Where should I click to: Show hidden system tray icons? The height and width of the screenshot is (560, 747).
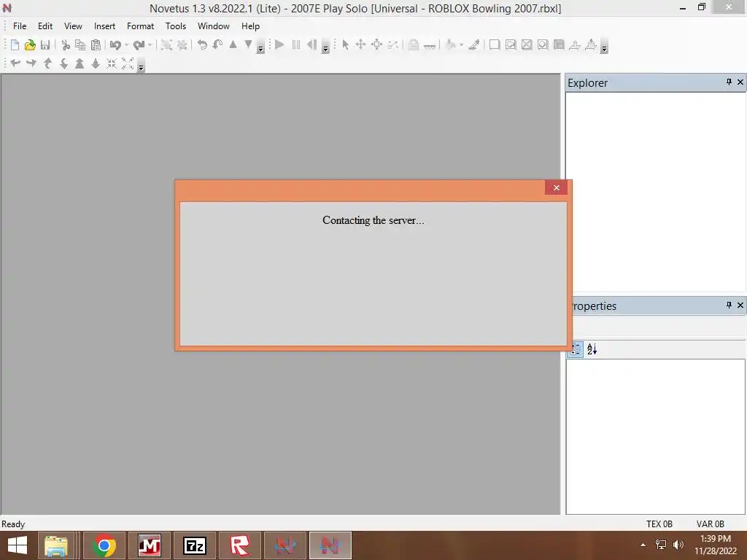pyautogui.click(x=643, y=545)
